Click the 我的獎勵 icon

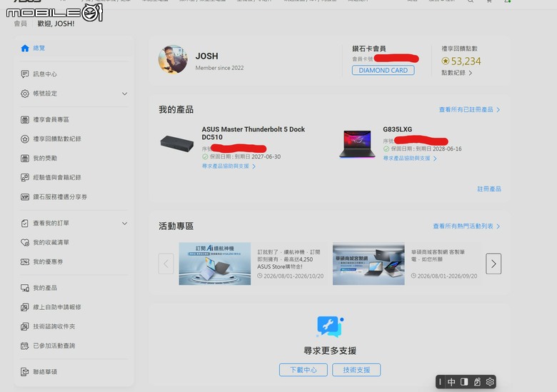click(25, 159)
